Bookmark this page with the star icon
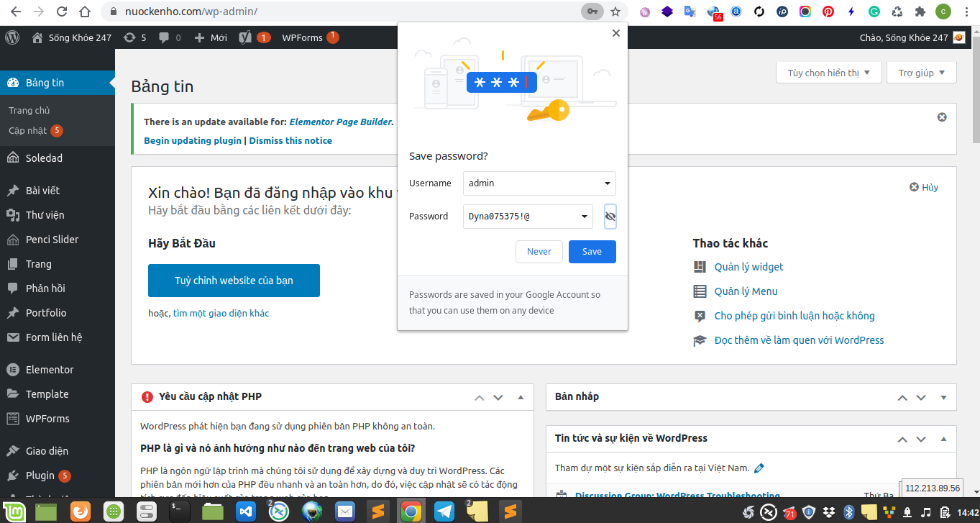Screen dimensions: 980x523 615,12
